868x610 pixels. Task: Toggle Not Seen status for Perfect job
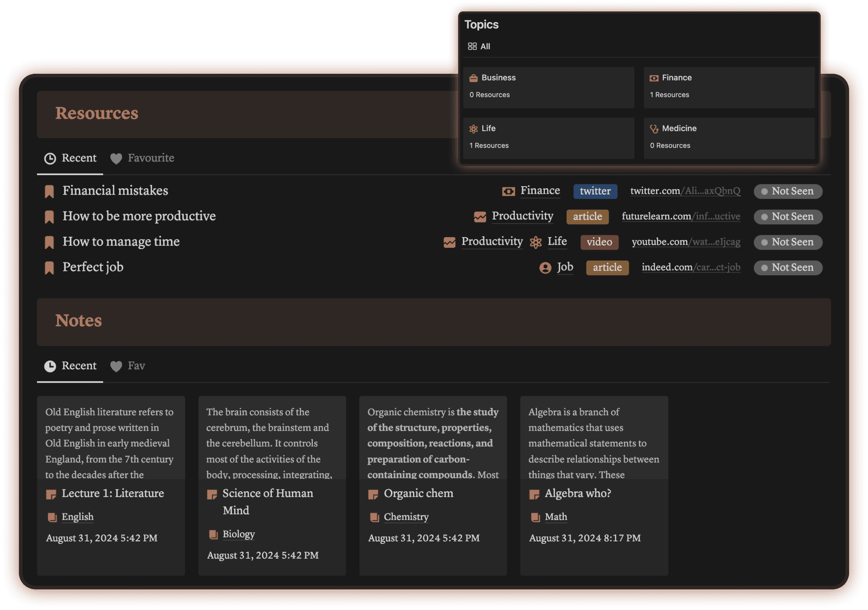[788, 268]
